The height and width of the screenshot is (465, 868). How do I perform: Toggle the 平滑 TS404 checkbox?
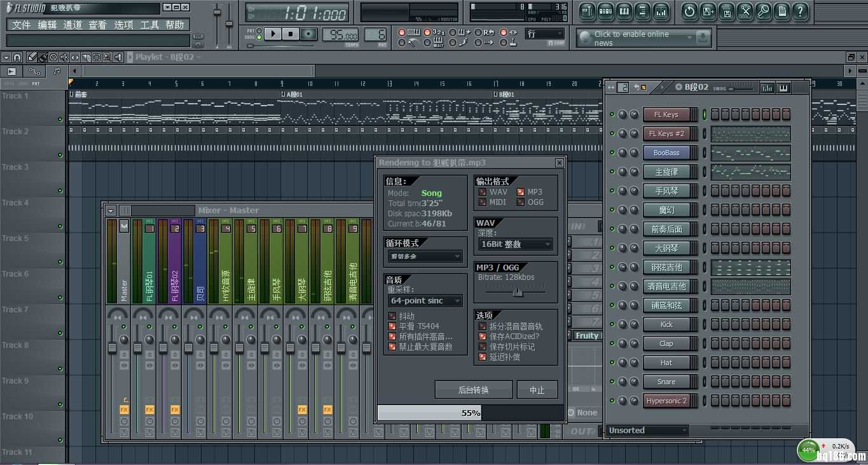[x=392, y=326]
